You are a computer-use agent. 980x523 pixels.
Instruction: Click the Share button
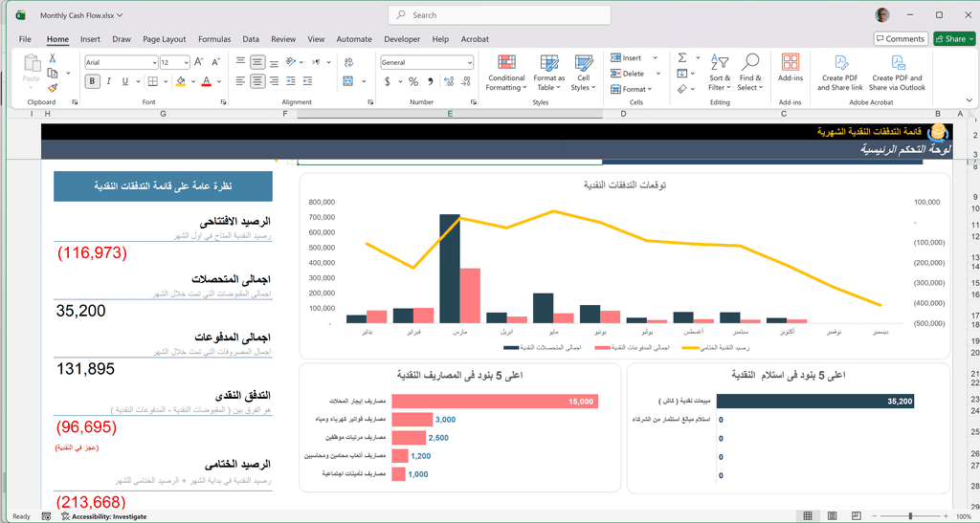[954, 38]
